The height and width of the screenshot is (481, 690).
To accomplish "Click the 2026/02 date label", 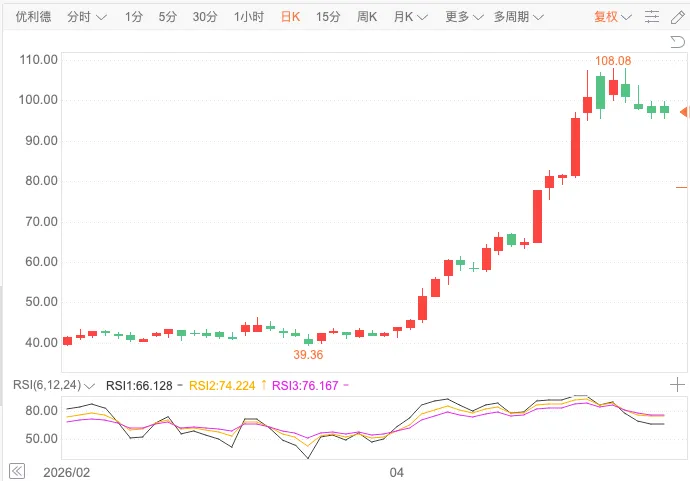I will coord(66,473).
